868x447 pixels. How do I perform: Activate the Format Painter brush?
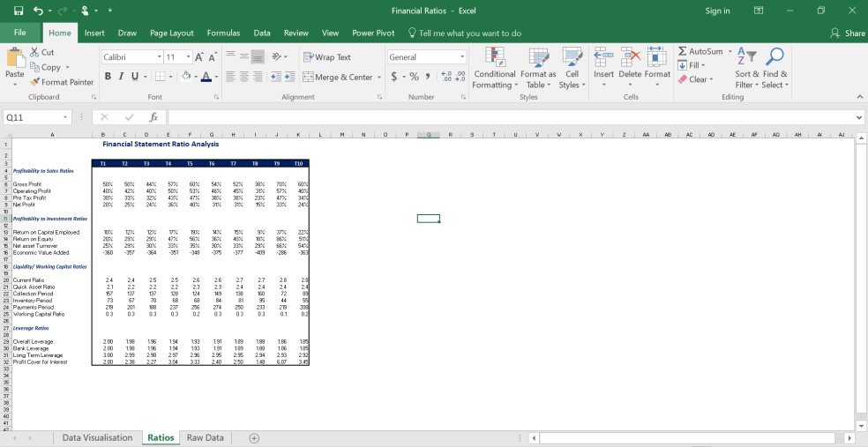[x=62, y=82]
